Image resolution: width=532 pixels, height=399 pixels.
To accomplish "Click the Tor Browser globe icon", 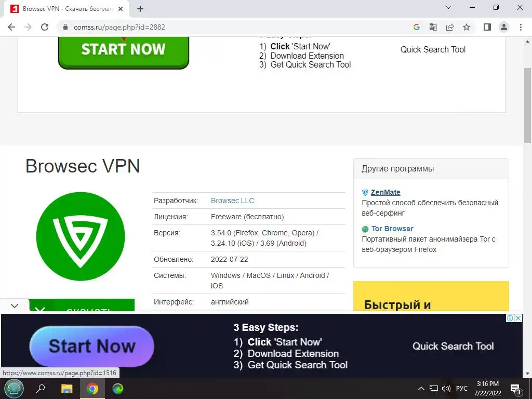I will (x=365, y=229).
